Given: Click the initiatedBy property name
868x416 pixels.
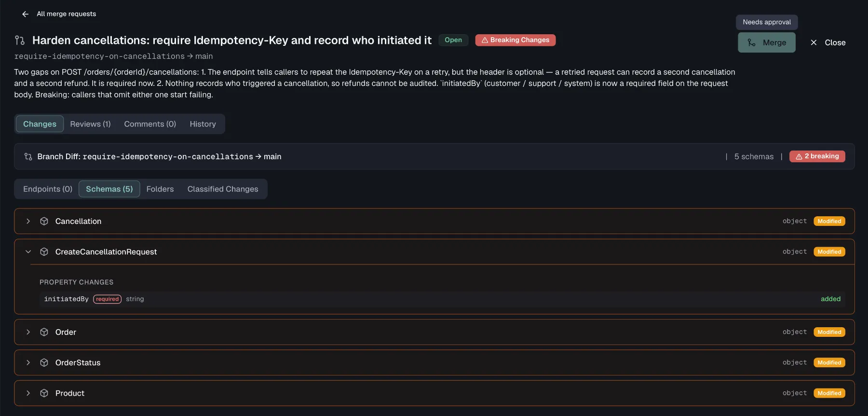Looking at the screenshot, I should 66,299.
